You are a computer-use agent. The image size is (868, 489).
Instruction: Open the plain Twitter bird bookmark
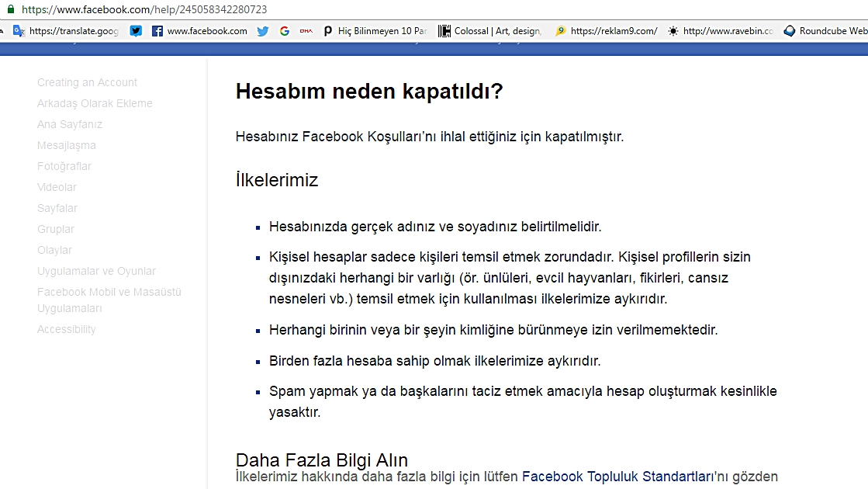click(x=262, y=31)
